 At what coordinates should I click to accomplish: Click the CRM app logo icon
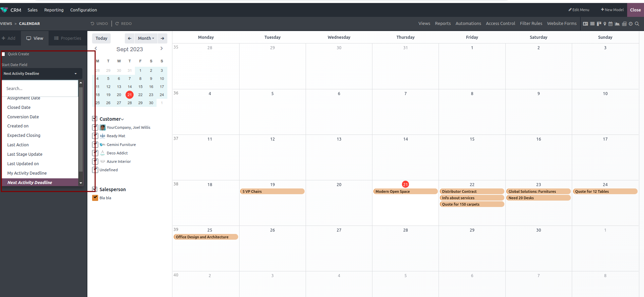click(x=4, y=10)
